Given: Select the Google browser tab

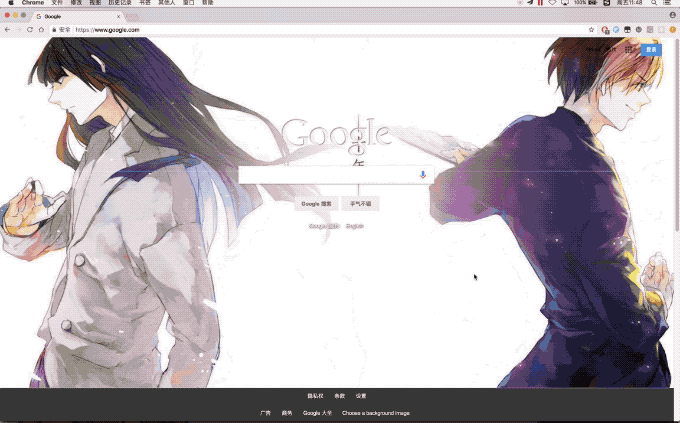Looking at the screenshot, I should [x=76, y=16].
